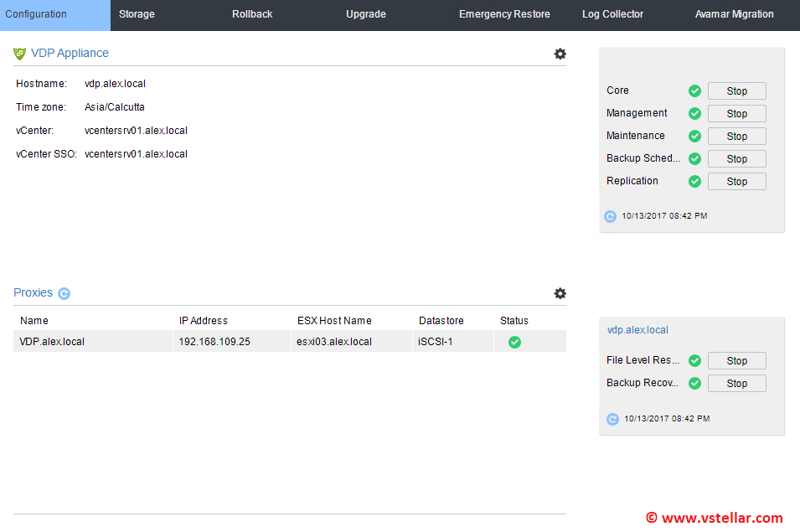Open the Log Collector tab
This screenshot has height=532, width=800.
tap(612, 14)
